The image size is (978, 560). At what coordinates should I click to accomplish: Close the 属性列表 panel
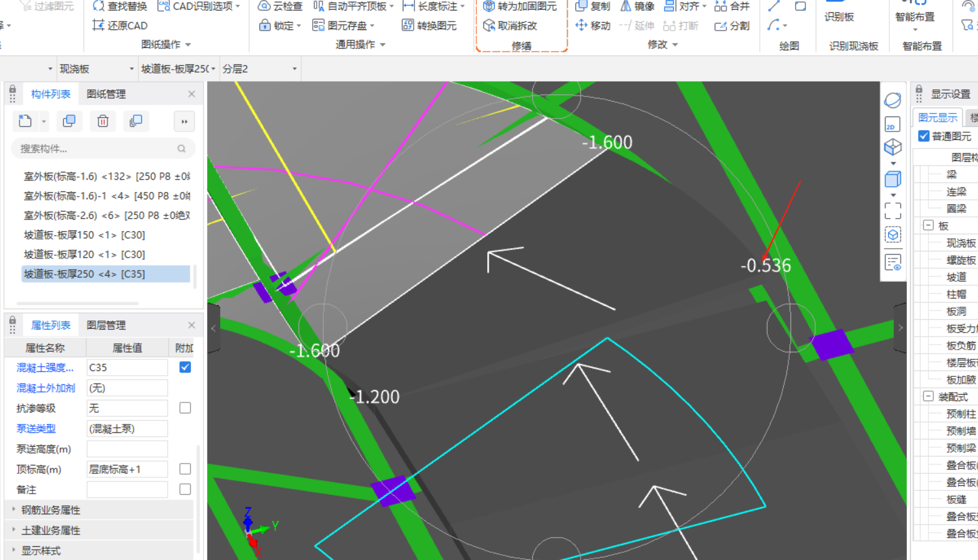(192, 325)
